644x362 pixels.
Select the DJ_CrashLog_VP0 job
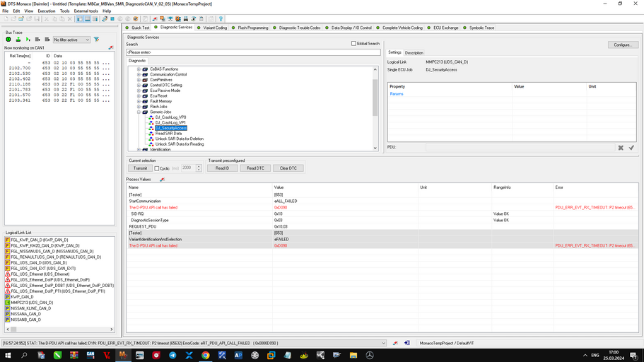pyautogui.click(x=170, y=117)
